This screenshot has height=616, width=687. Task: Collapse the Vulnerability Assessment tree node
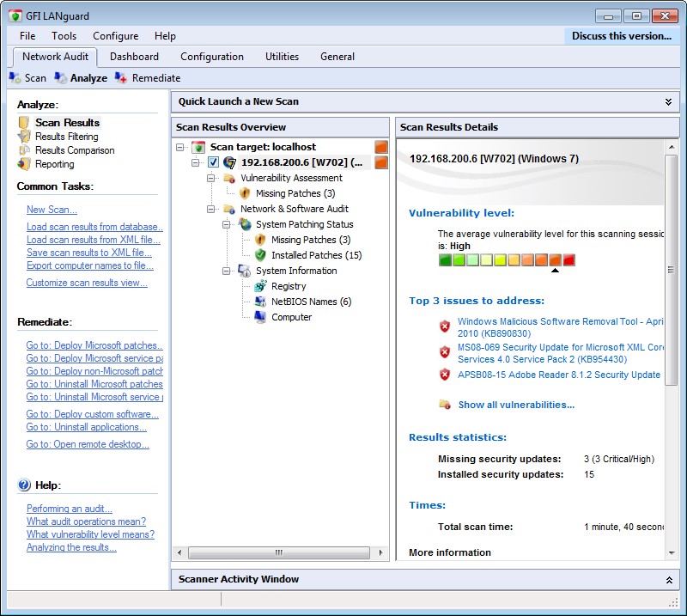(211, 178)
